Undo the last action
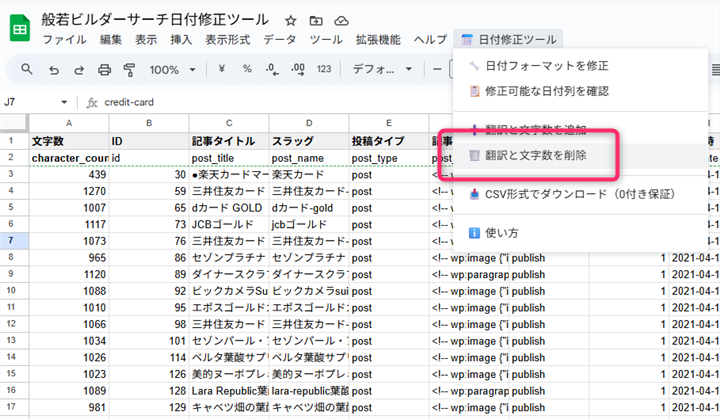720x419 pixels. [x=54, y=70]
